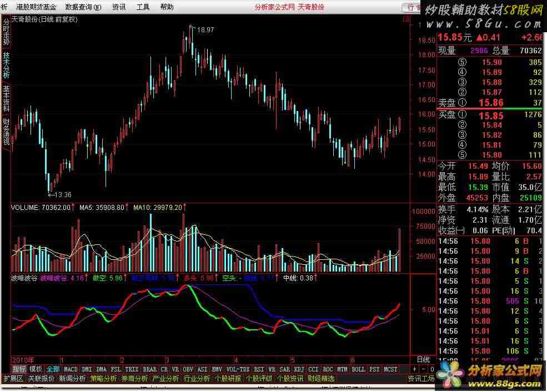Open the 基本资料 side tab
The width and height of the screenshot is (547, 392).
tap(6, 98)
